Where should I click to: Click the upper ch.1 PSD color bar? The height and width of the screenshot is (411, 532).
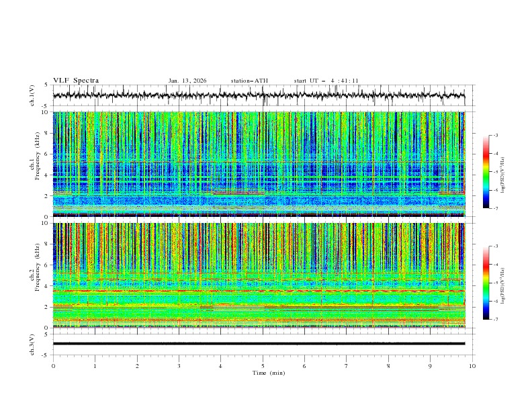coord(486,171)
